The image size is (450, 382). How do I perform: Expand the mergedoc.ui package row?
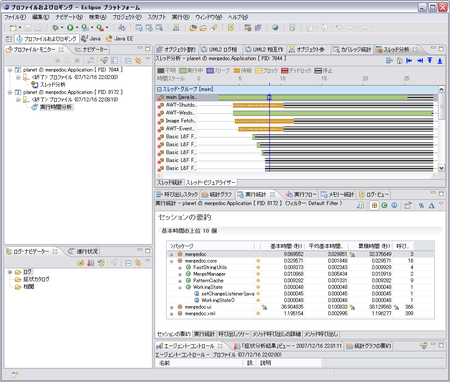[x=172, y=307]
